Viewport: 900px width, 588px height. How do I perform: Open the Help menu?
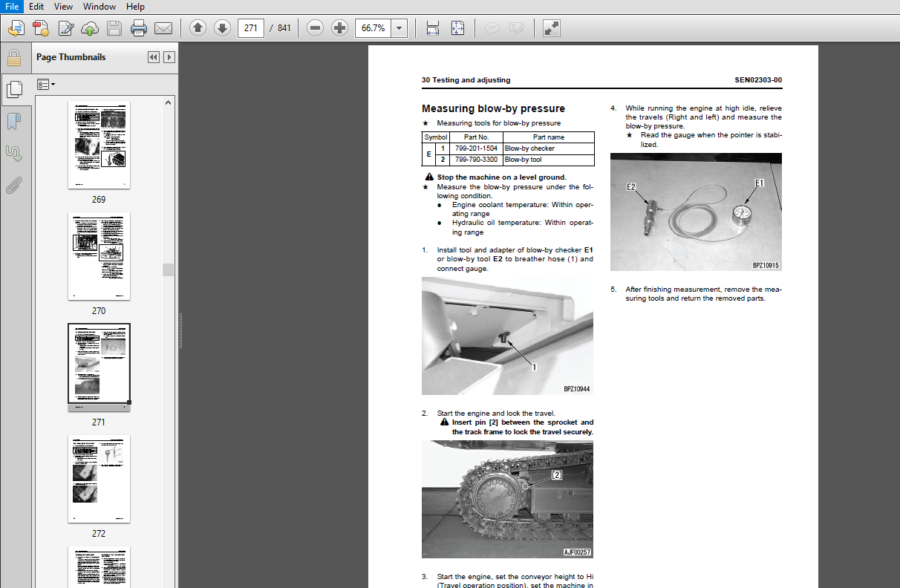click(x=135, y=6)
